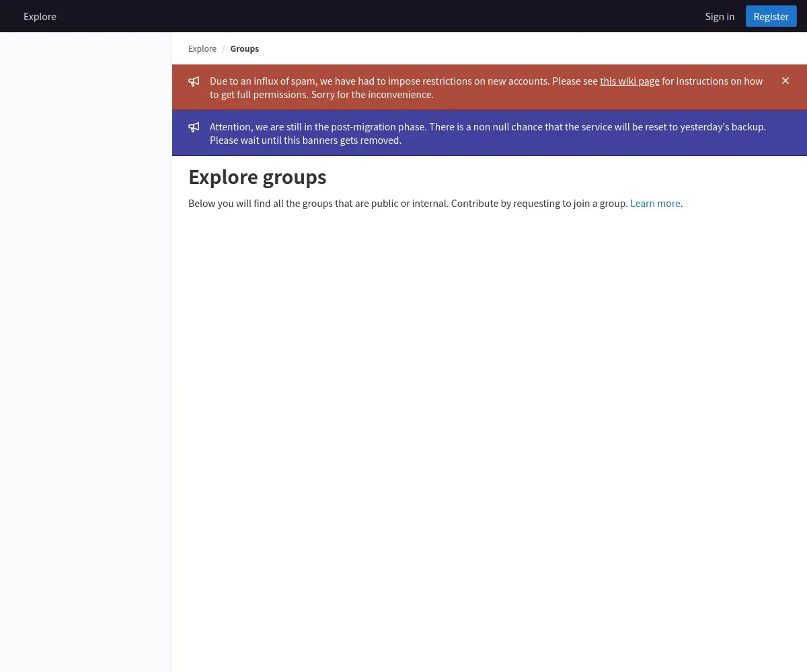
Task: Click the Register button
Action: pos(771,16)
